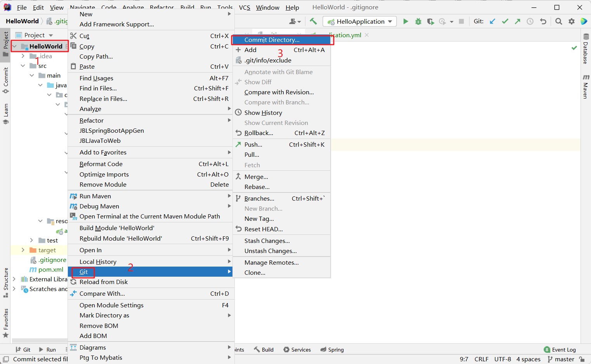Open the Event Log panel
Screen dimensions: 591x364
pyautogui.click(x=560, y=350)
